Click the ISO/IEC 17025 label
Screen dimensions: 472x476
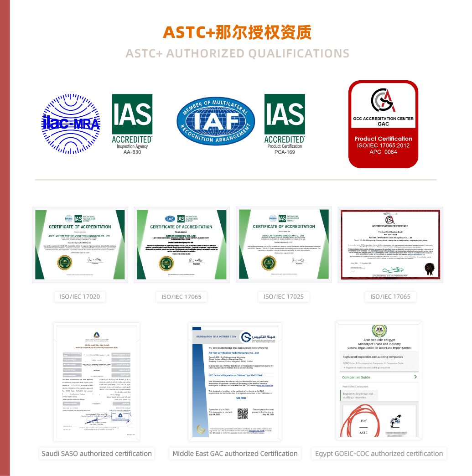tap(284, 296)
